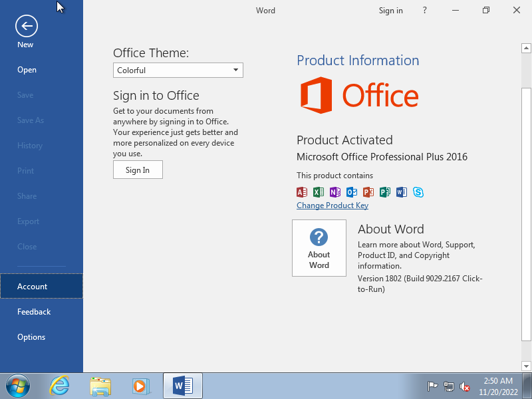Viewport: 532px width, 399px height.
Task: Click the vertical scrollbar thumb
Action: coord(526,214)
